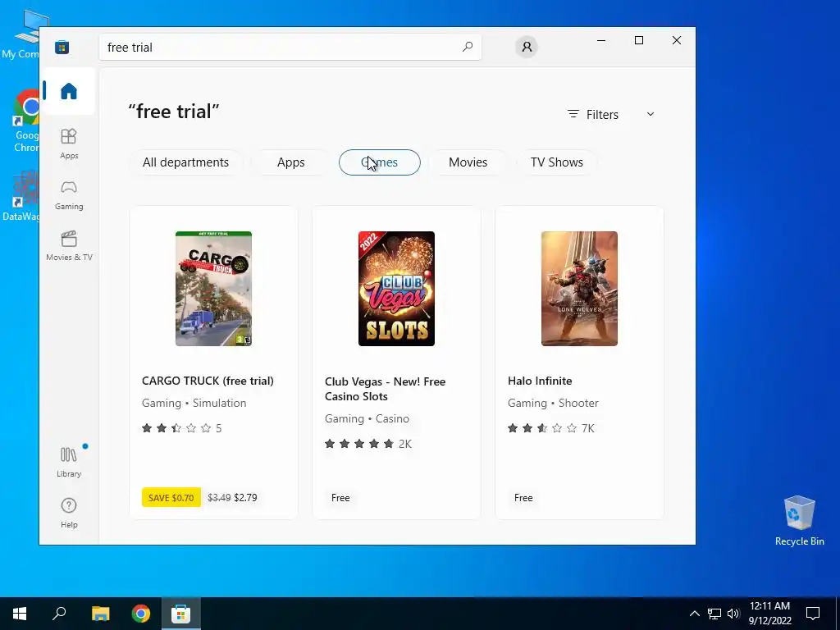Open the Library in the sidebar
This screenshot has width=840, height=630.
coord(69,463)
